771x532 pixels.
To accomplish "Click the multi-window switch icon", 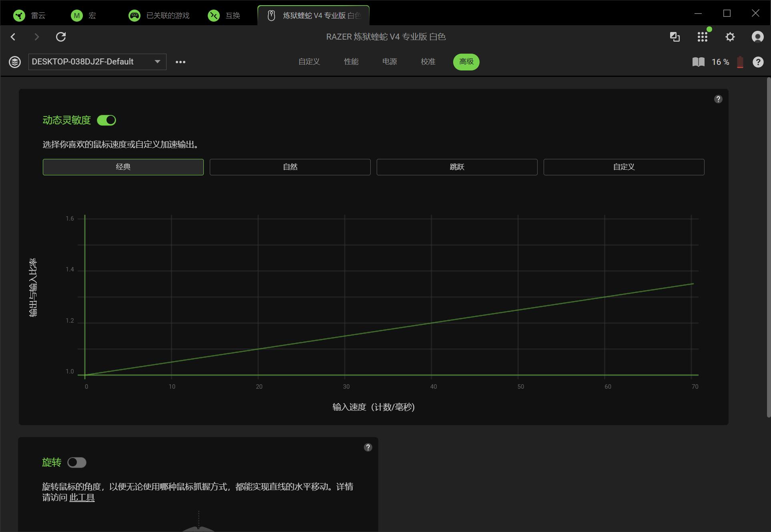I will (x=675, y=37).
